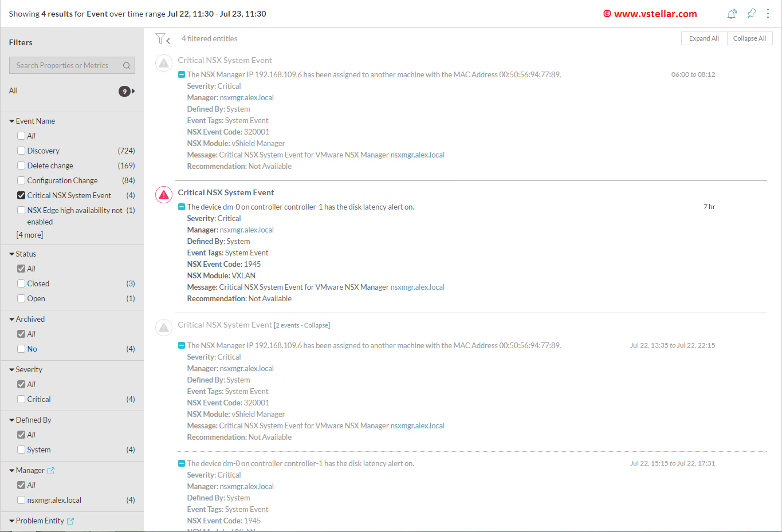Click the grey warning icon of the 2-events group
The width and height of the screenshot is (782, 532).
click(x=164, y=328)
